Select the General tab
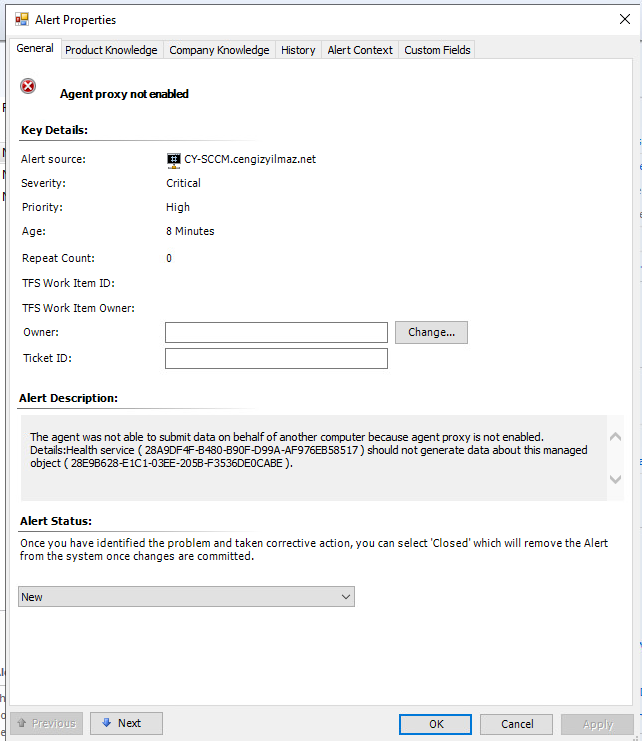This screenshot has height=741, width=642. click(x=35, y=49)
